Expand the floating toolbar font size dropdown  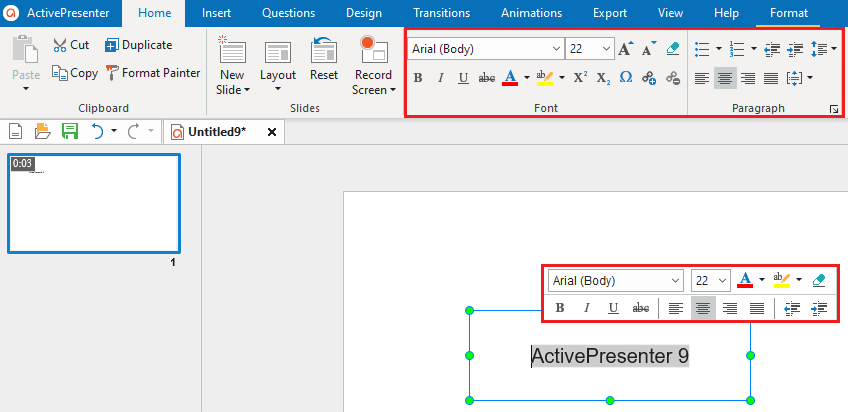click(x=722, y=281)
